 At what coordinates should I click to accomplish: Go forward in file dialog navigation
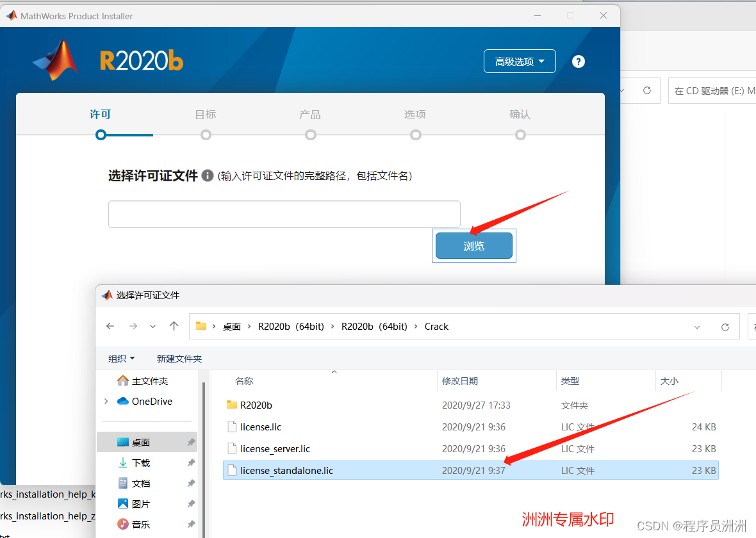pos(133,327)
